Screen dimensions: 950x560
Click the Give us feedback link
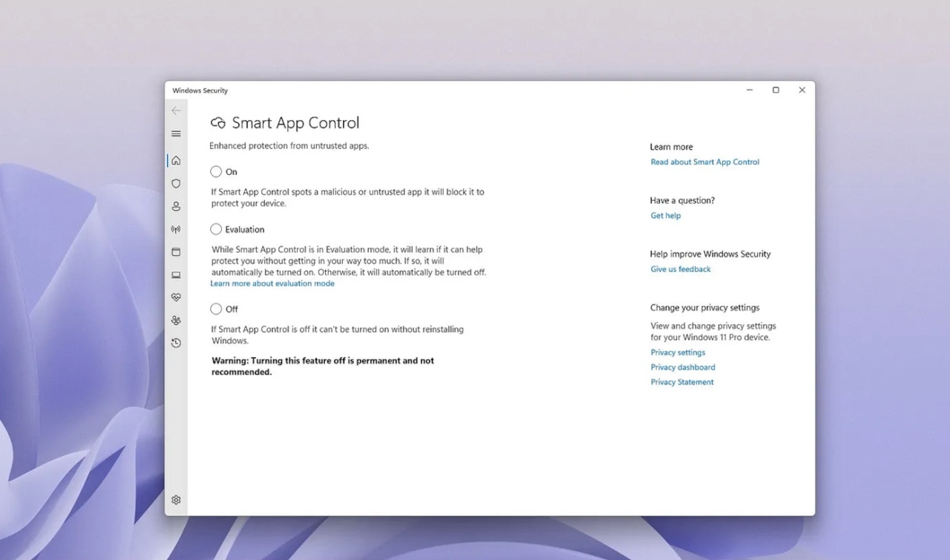[680, 269]
